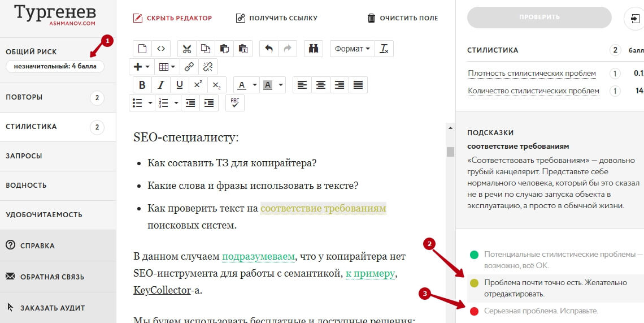Open source code view icon
This screenshot has width=644, height=323.
tap(161, 49)
